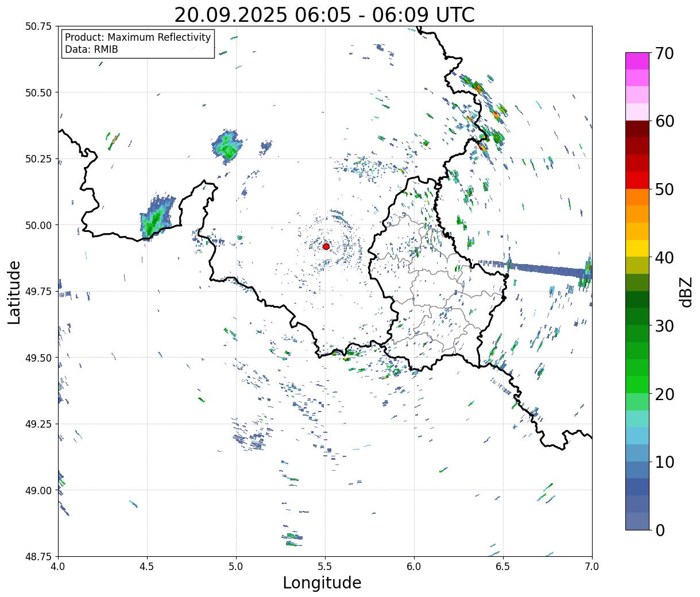Click the 'Longitude' axis label
This screenshot has height=597, width=700.
[x=322, y=583]
